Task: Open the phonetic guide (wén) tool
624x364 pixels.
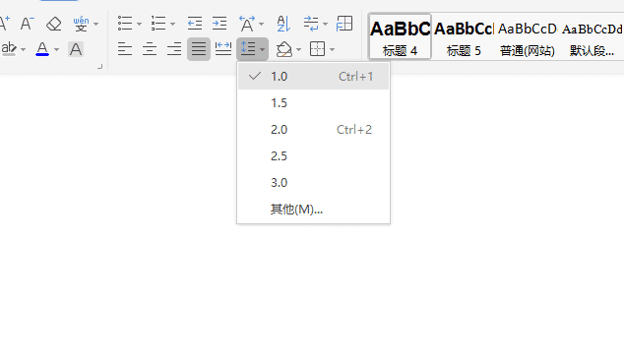Action: click(x=81, y=24)
